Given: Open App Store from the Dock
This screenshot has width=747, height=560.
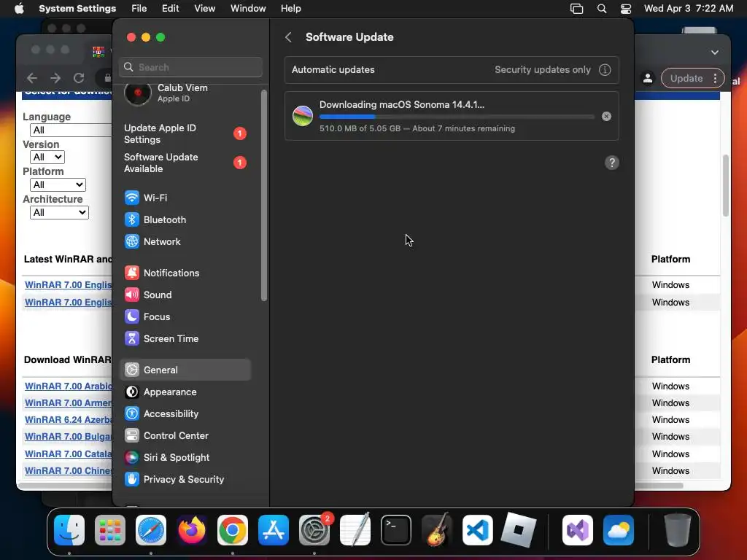Looking at the screenshot, I should point(274,530).
